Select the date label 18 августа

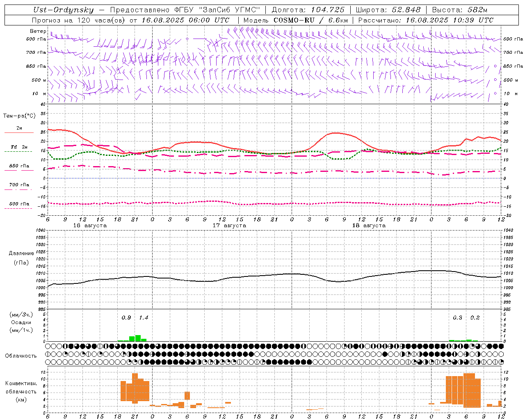pos(369,226)
